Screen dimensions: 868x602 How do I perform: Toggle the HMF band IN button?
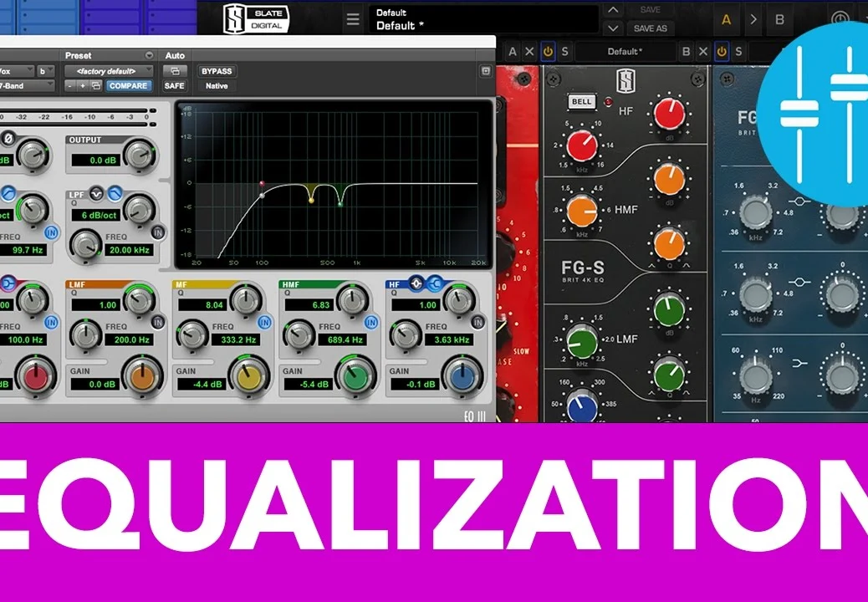pos(371,322)
